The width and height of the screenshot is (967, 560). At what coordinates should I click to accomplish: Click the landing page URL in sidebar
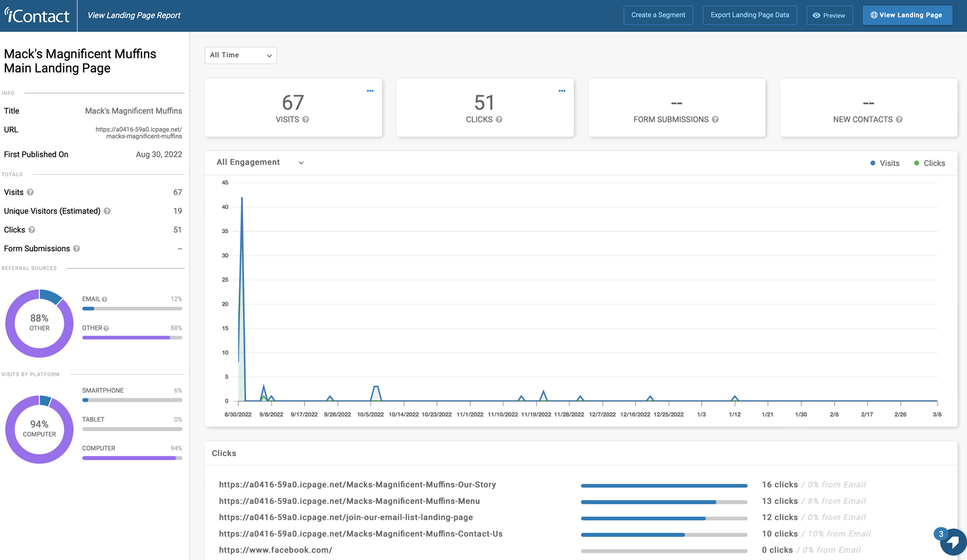click(x=139, y=133)
